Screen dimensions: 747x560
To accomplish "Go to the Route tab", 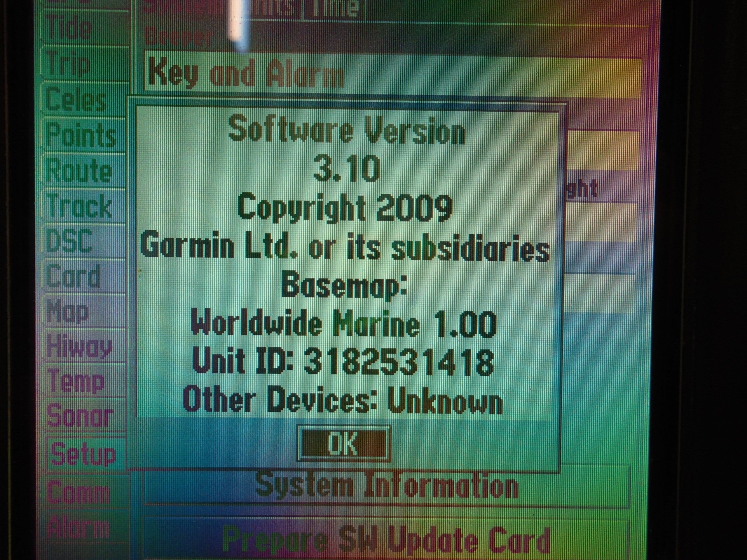I will click(x=84, y=171).
